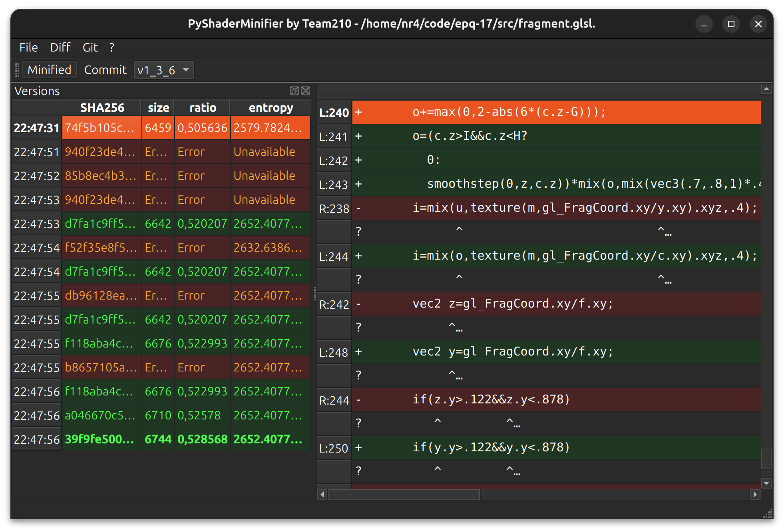Open the File menu

(x=29, y=48)
